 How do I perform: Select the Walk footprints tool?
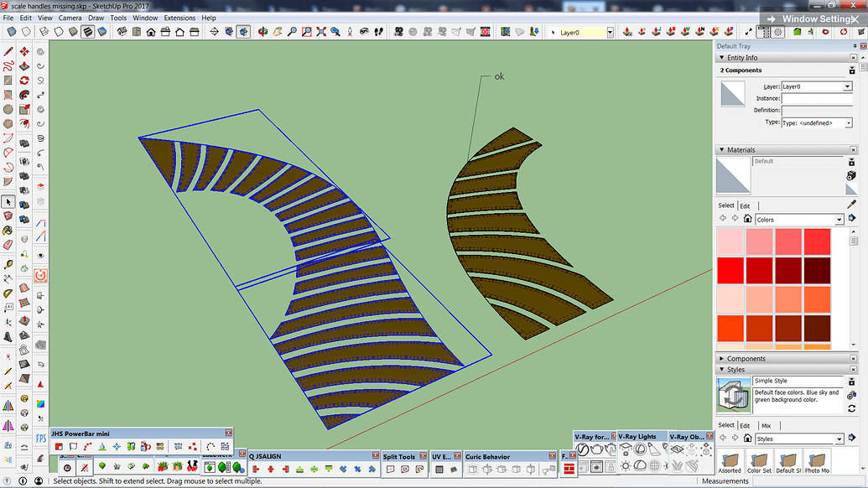pyautogui.click(x=377, y=32)
